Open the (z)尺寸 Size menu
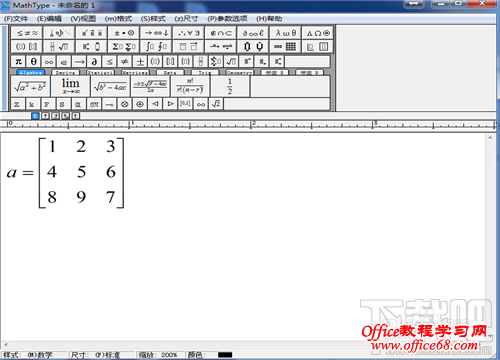 pyautogui.click(x=186, y=19)
